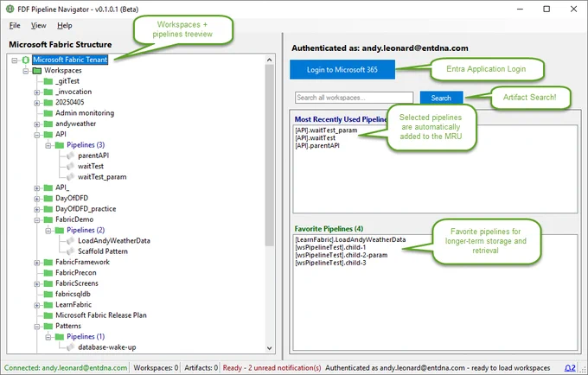The height and width of the screenshot is (375, 588).
Task: Select the Pipelines (3) tree label
Action: 86,145
